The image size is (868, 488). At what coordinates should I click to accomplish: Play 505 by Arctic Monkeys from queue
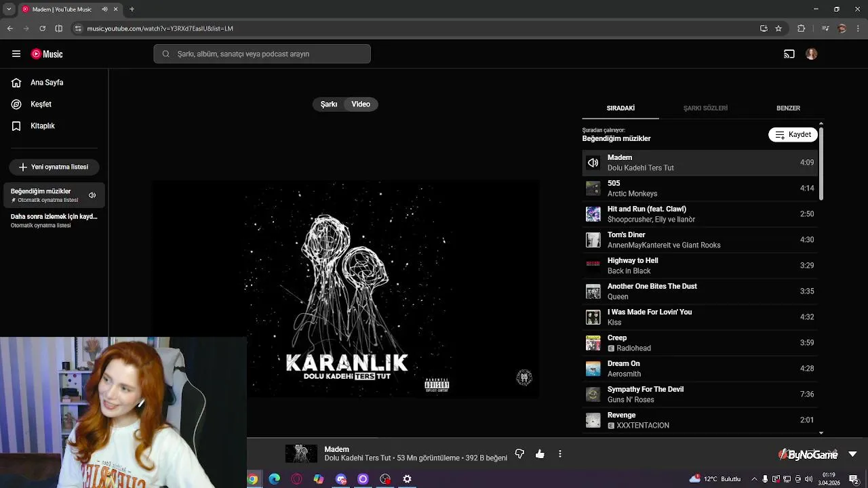[700, 188]
